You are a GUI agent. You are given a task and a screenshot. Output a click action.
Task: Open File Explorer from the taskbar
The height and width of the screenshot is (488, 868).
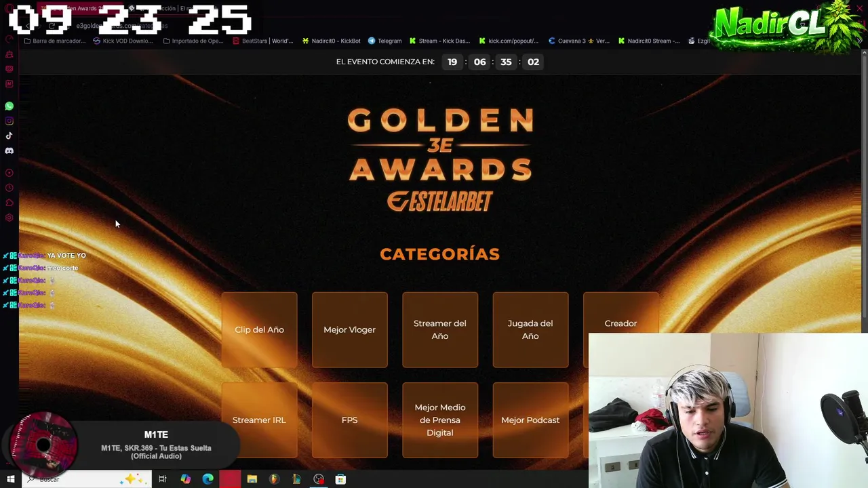click(x=252, y=479)
